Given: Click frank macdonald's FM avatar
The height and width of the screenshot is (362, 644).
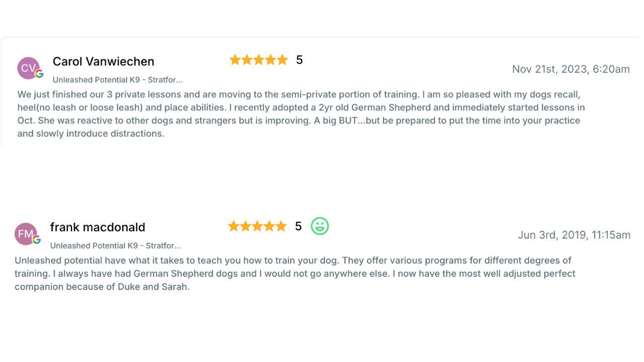Looking at the screenshot, I should point(25,234).
